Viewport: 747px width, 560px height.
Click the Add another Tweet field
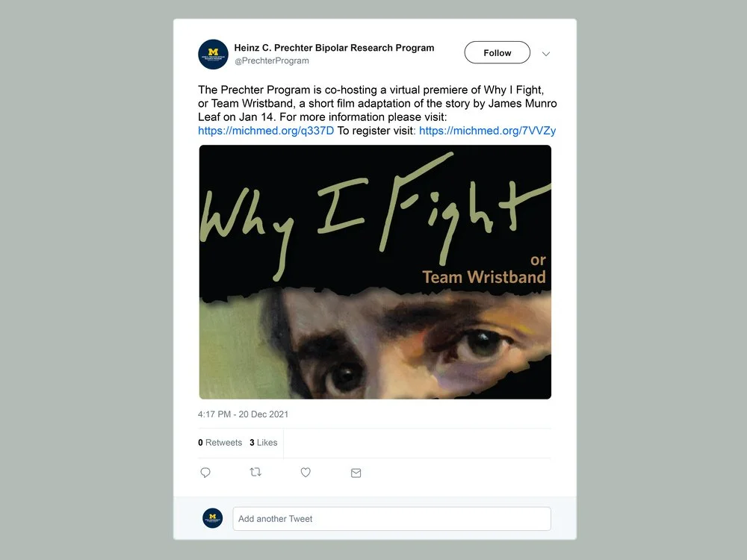click(x=391, y=519)
